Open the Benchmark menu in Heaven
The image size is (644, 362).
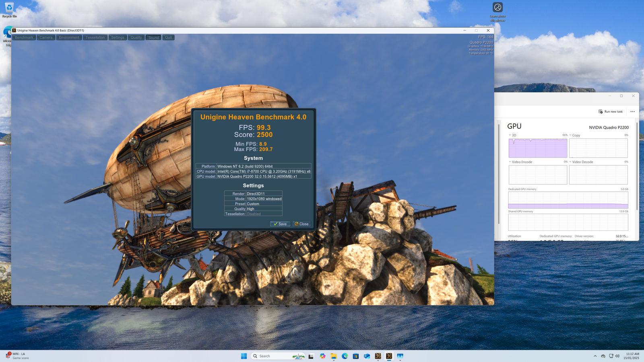point(24,37)
